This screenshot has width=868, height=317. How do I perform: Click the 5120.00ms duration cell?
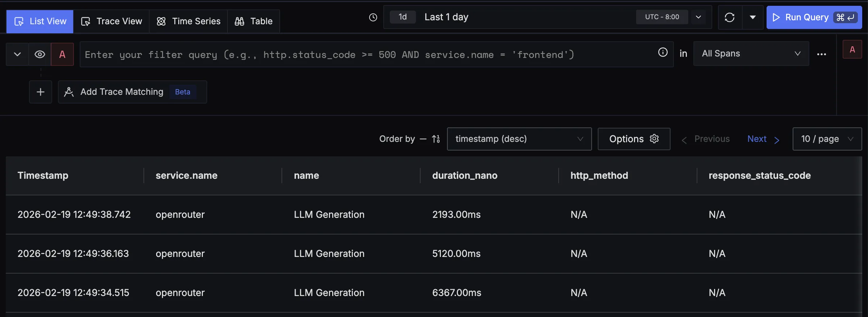[456, 254]
